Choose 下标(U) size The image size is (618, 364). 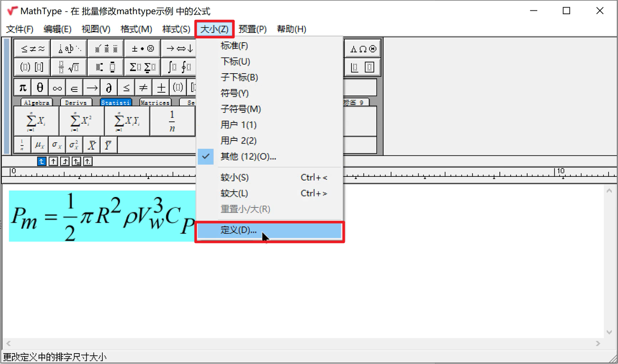point(270,62)
